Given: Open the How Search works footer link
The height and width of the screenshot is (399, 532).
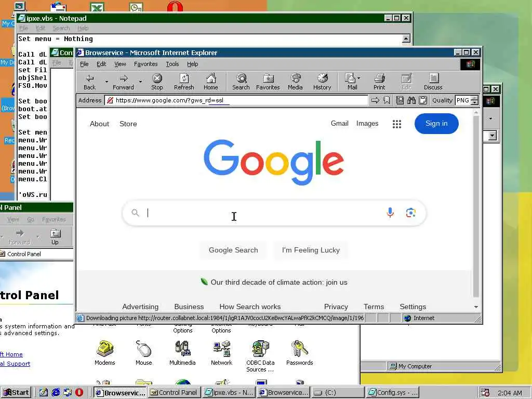Looking at the screenshot, I should (x=250, y=307).
